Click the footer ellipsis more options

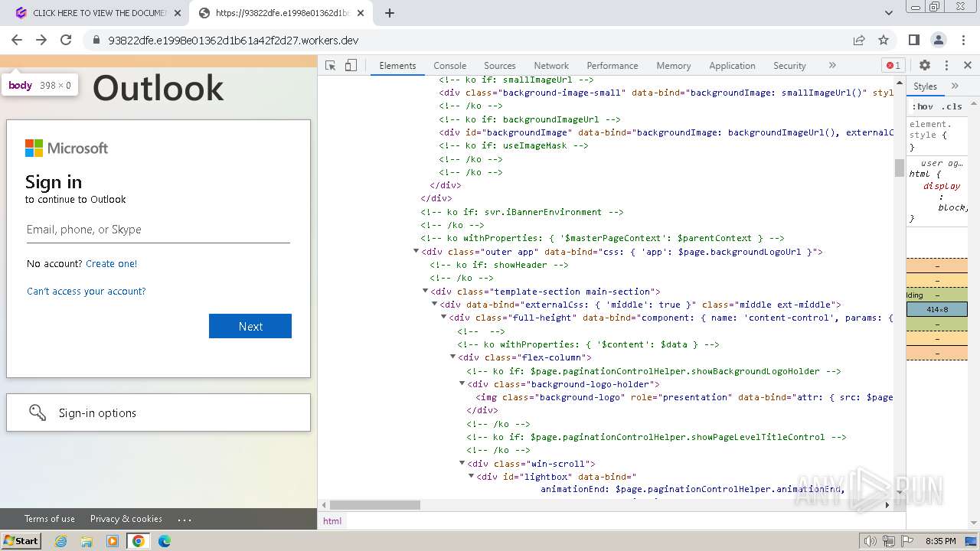point(185,519)
